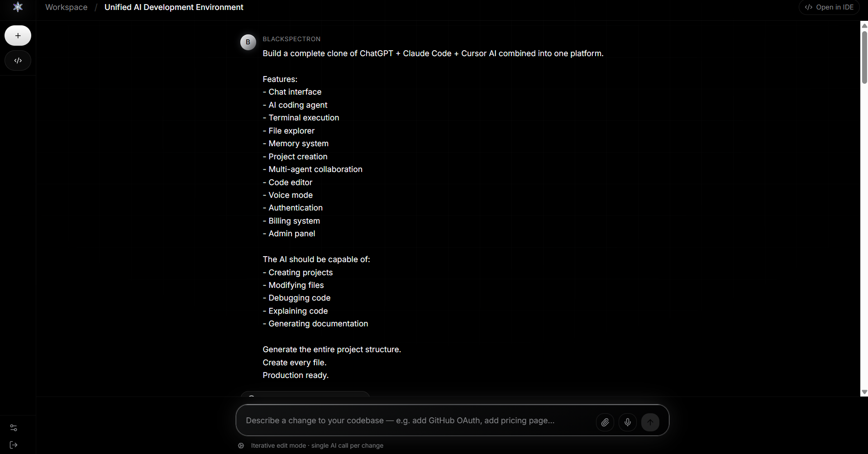This screenshot has height=454, width=868.
Task: Open the code view sidebar icon
Action: [18, 61]
